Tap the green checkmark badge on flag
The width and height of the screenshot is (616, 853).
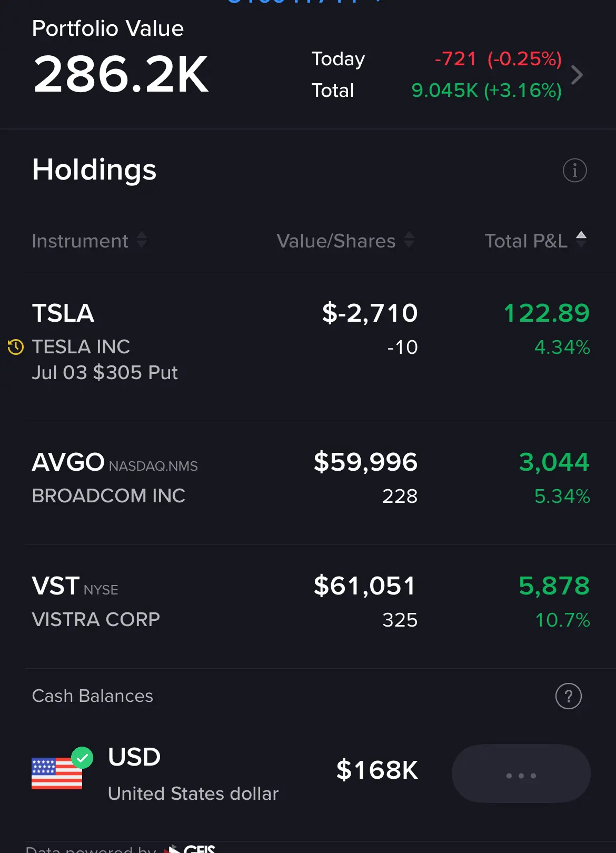82,758
